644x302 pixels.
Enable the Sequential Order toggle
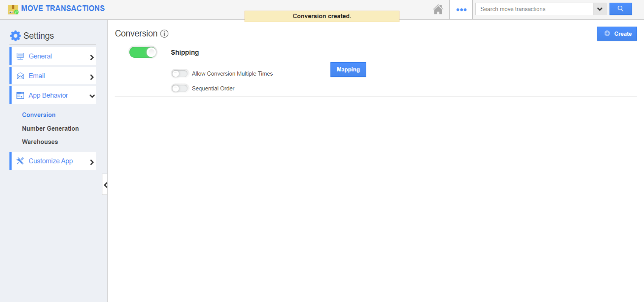click(x=179, y=88)
